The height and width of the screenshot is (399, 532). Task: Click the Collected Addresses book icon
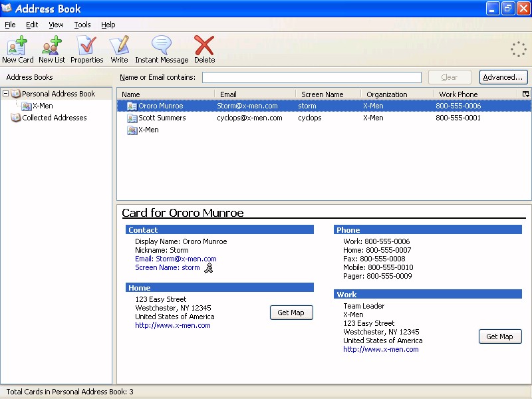(16, 118)
